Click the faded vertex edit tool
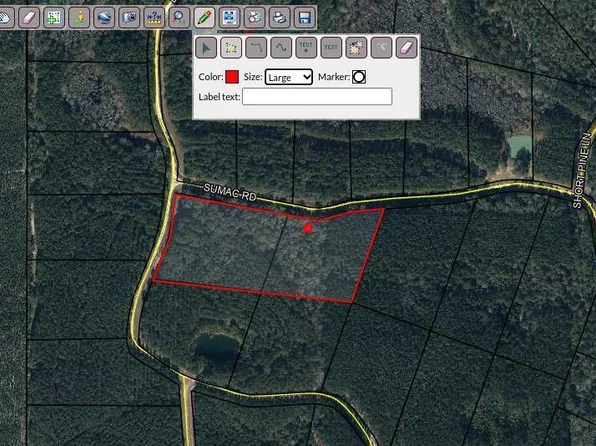Image resolution: width=596 pixels, height=446 pixels. (x=382, y=48)
